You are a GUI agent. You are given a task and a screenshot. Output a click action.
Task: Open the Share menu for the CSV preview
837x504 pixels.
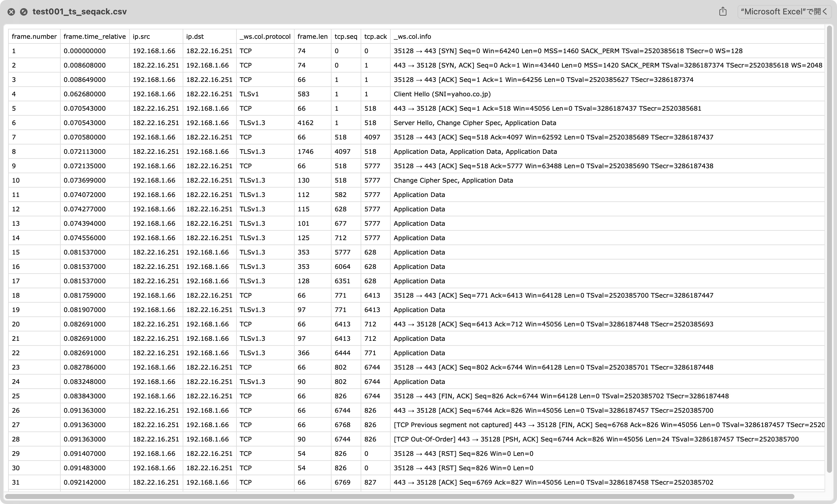[723, 11]
